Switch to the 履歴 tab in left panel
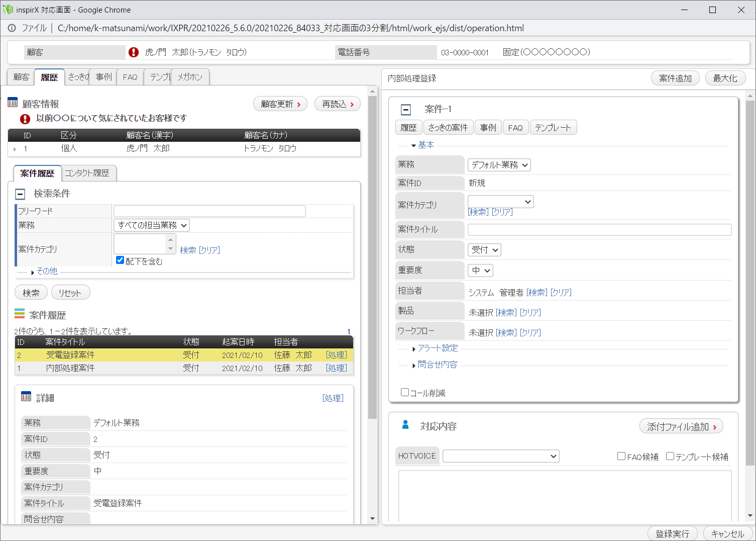 click(x=49, y=77)
